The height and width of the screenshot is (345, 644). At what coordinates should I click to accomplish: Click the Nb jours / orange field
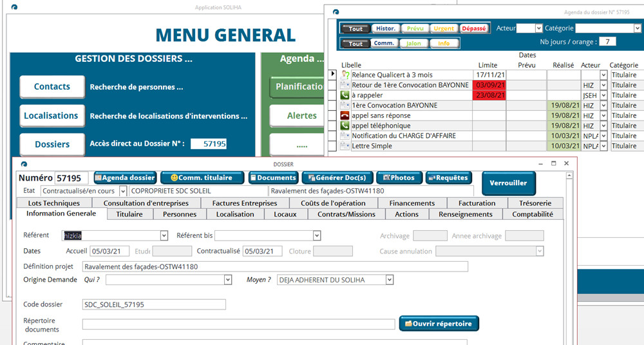[x=607, y=41]
